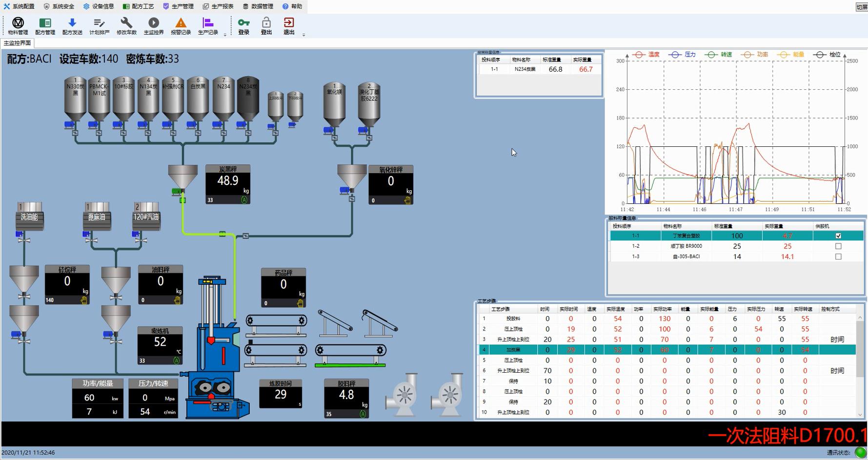This screenshot has height=460, width=868.
Task: Select silo 6 白炭黑
Action: pos(198,99)
